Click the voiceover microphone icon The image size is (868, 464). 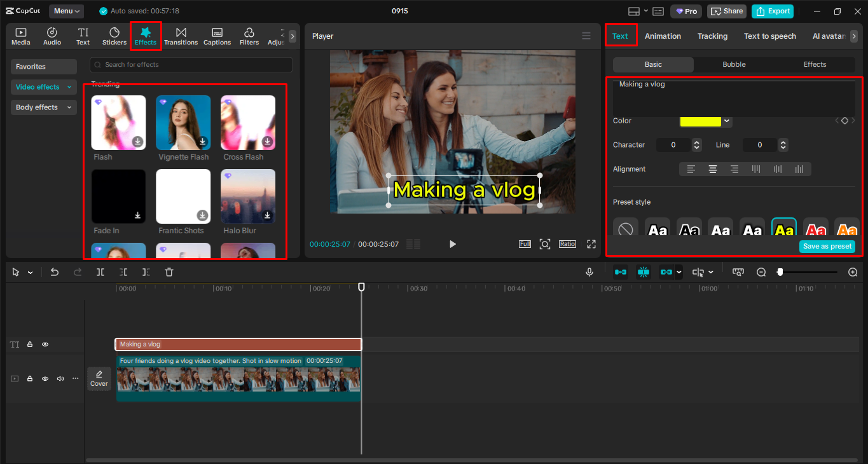589,272
